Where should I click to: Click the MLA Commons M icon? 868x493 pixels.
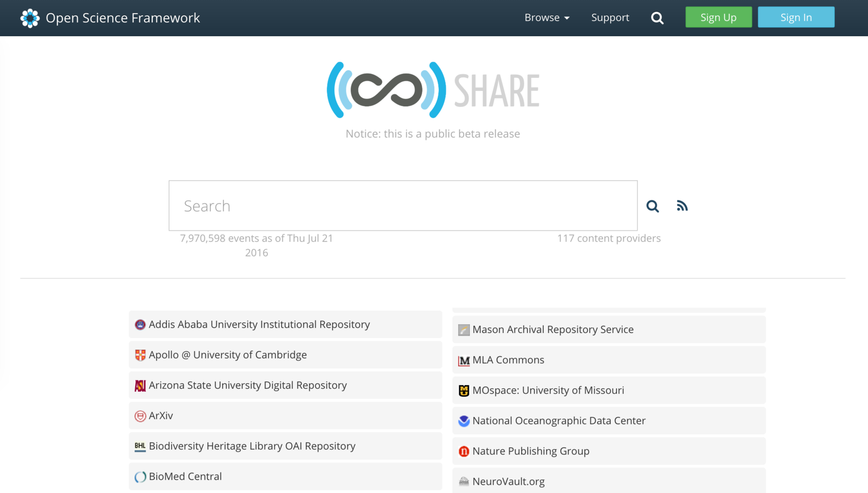tap(464, 360)
